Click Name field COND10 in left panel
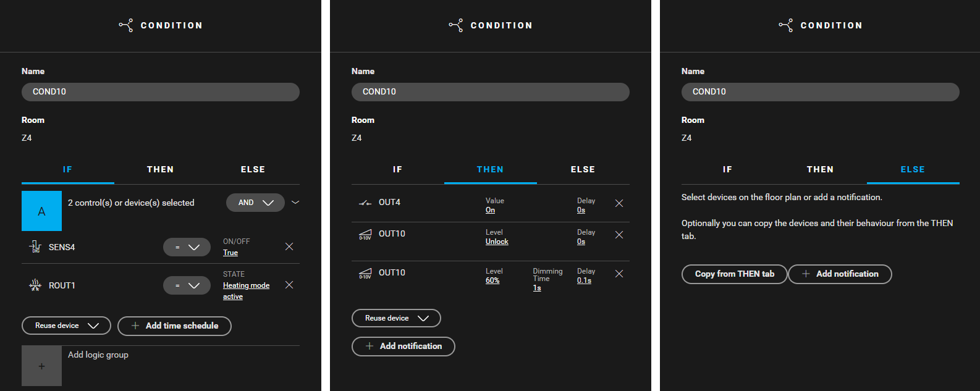This screenshot has width=980, height=391. 161,91
